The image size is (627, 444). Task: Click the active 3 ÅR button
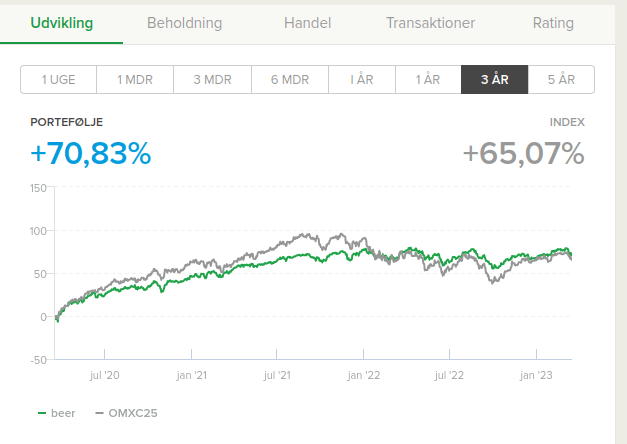point(494,80)
